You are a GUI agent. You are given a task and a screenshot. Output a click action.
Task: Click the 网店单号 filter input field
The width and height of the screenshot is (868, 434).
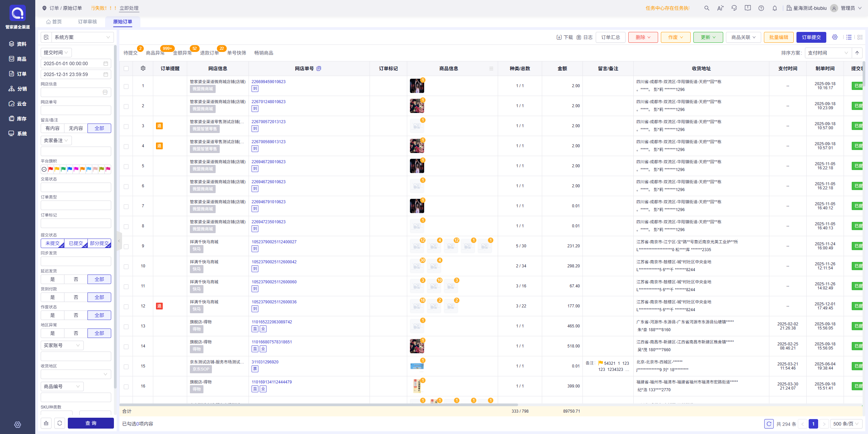click(x=76, y=110)
